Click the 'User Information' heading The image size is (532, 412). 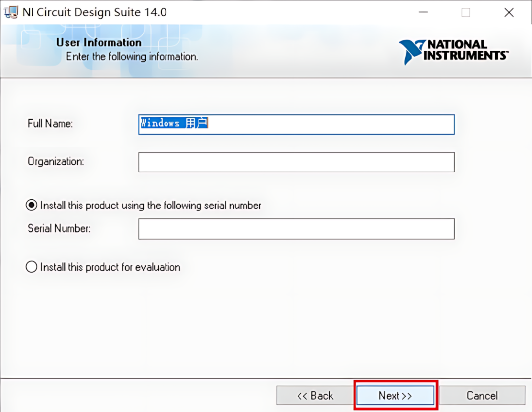(99, 42)
